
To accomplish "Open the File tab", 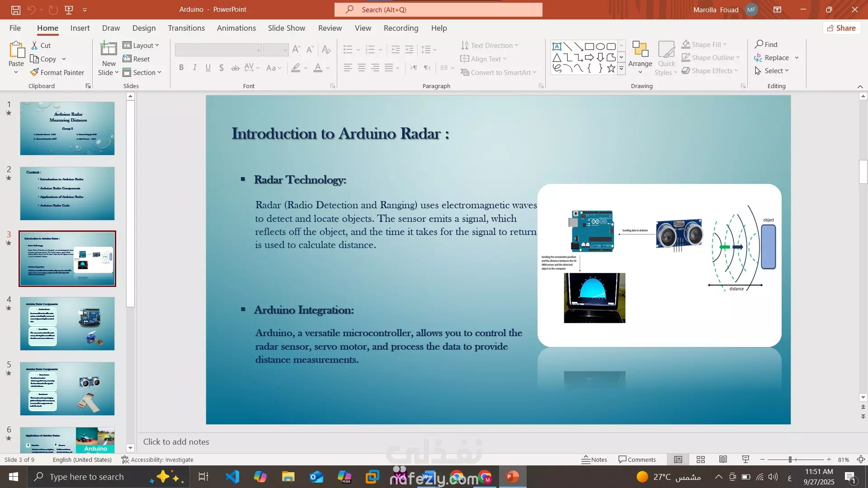I will 15,28.
